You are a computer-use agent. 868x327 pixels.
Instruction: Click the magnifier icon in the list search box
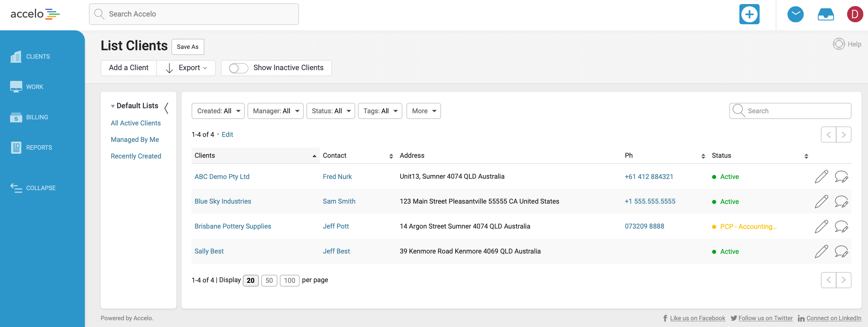[738, 110]
